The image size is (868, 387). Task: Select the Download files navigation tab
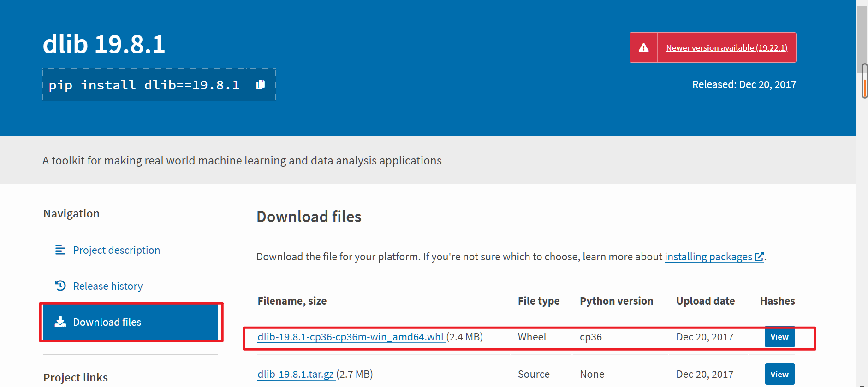point(131,322)
